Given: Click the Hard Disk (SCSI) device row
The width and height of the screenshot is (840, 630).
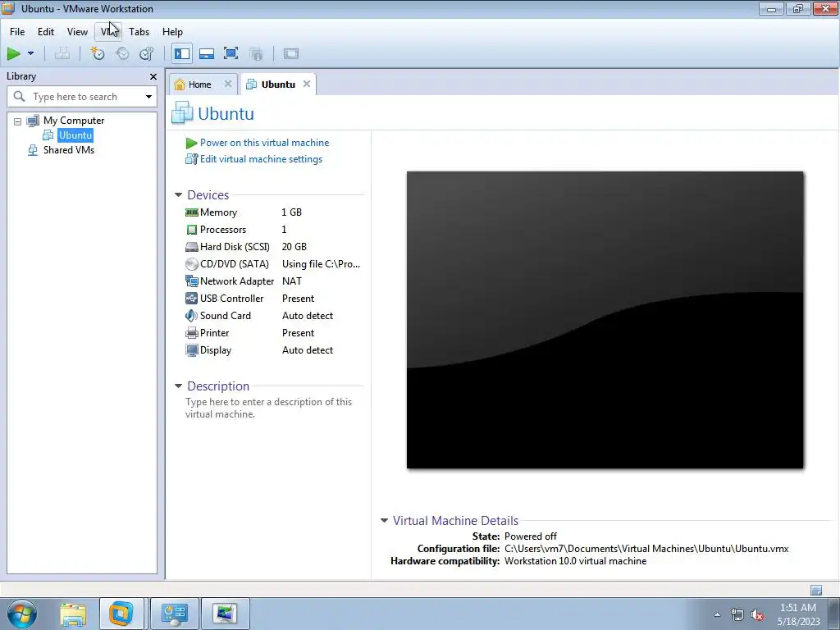Looking at the screenshot, I should pos(273,247).
